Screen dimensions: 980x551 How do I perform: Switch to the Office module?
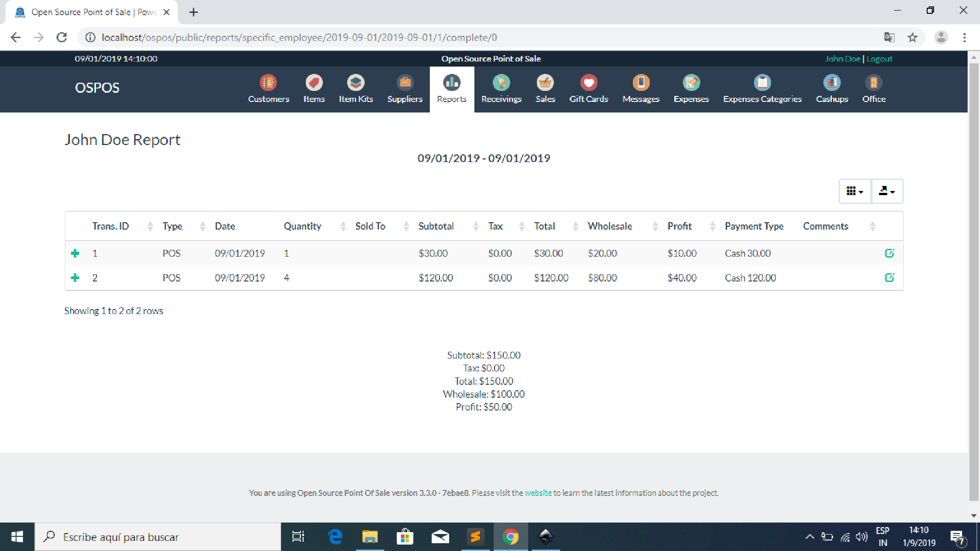(873, 89)
